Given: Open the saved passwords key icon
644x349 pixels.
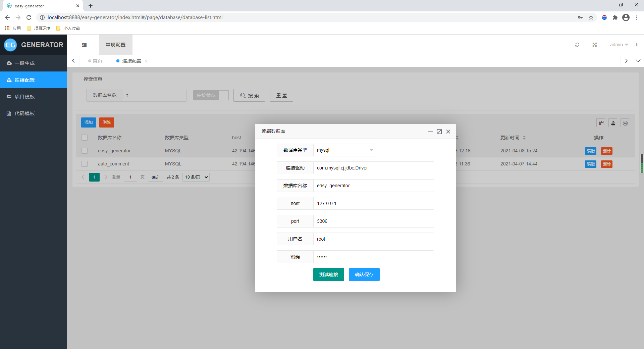Looking at the screenshot, I should (x=580, y=17).
